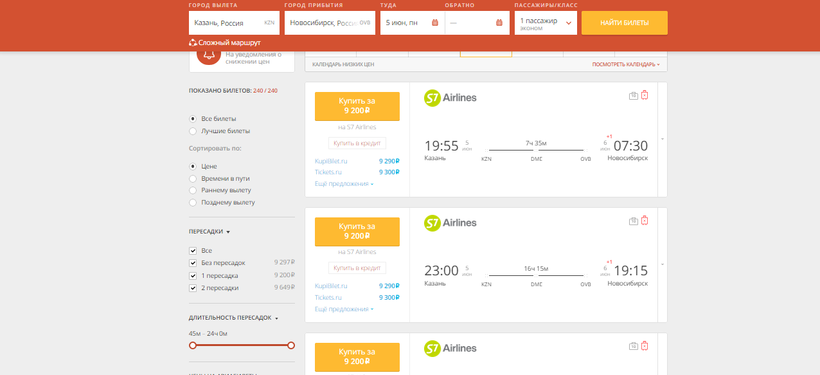
Task: Uncheck the 'Без пересадок' checkbox
Action: click(193, 263)
